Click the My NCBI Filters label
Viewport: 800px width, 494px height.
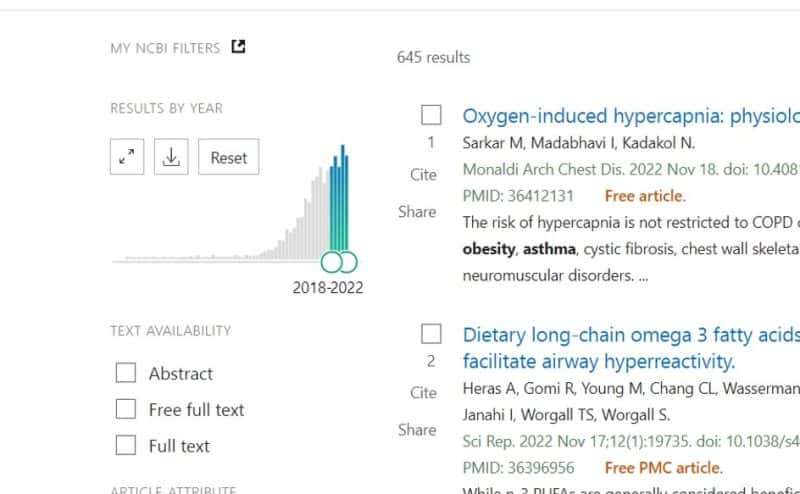pyautogui.click(x=165, y=47)
